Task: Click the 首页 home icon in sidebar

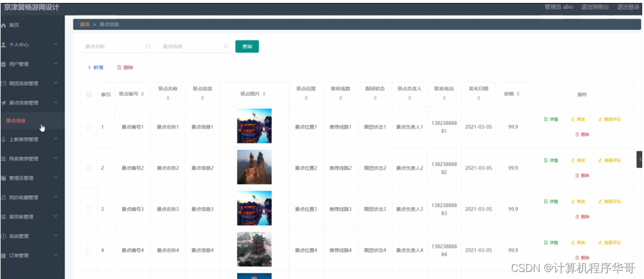Action: click(4, 25)
